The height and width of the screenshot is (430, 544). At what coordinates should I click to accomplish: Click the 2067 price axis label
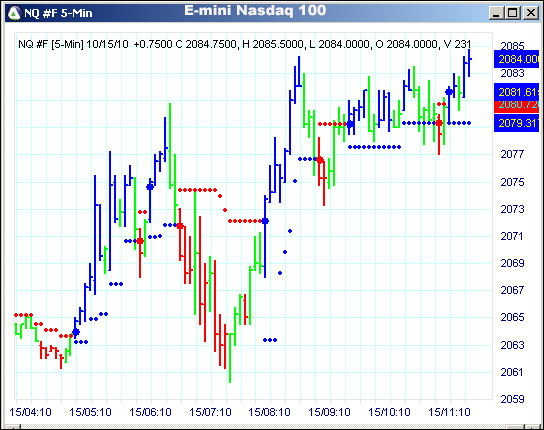point(512,290)
